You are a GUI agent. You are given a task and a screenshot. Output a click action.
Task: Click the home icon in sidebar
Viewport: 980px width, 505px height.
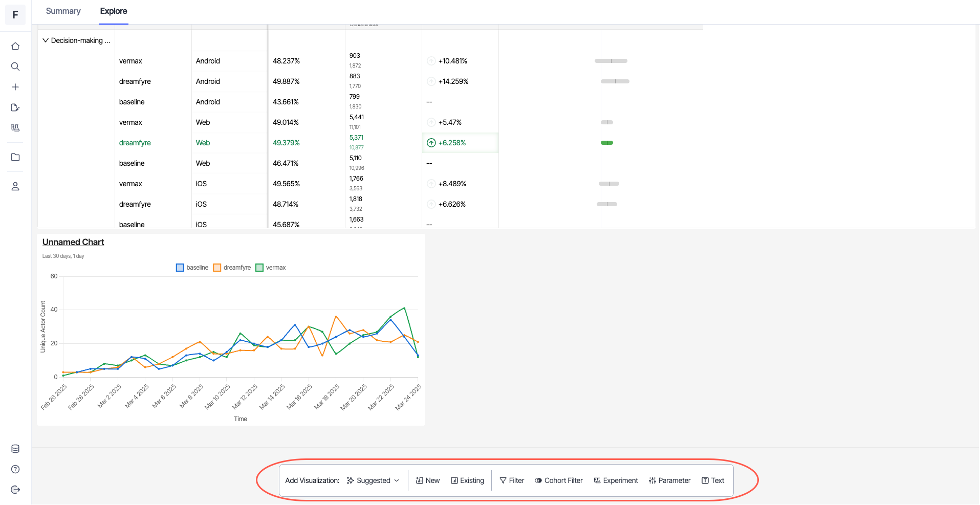coord(15,47)
